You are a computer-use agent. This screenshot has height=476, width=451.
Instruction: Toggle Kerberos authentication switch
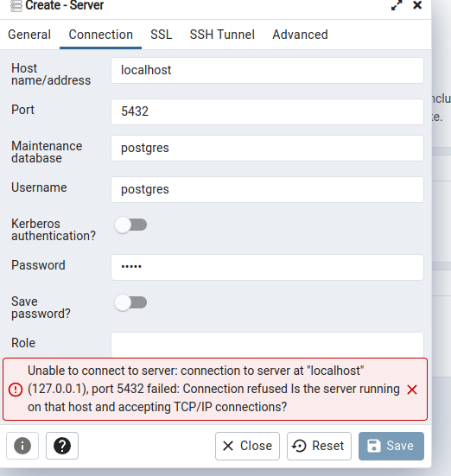point(131,225)
